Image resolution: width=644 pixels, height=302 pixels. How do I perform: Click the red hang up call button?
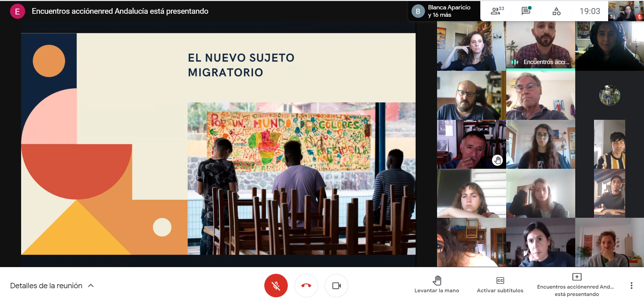[306, 286]
